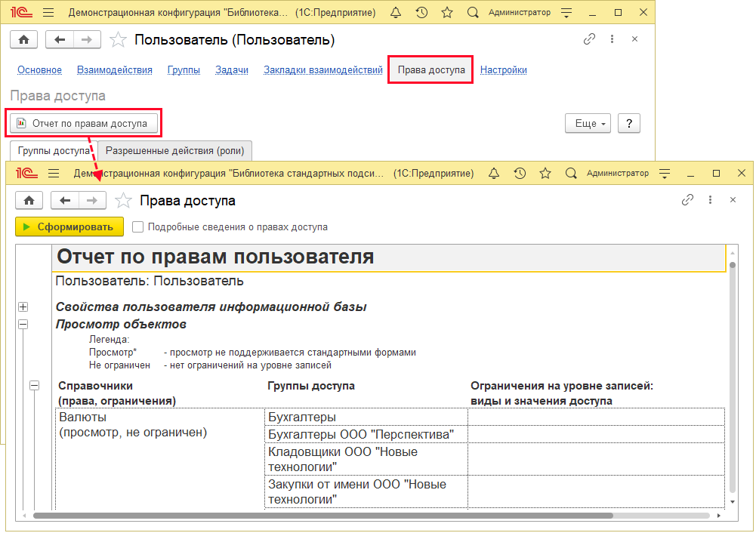Open service menu icon in front window title bar

tap(665, 173)
